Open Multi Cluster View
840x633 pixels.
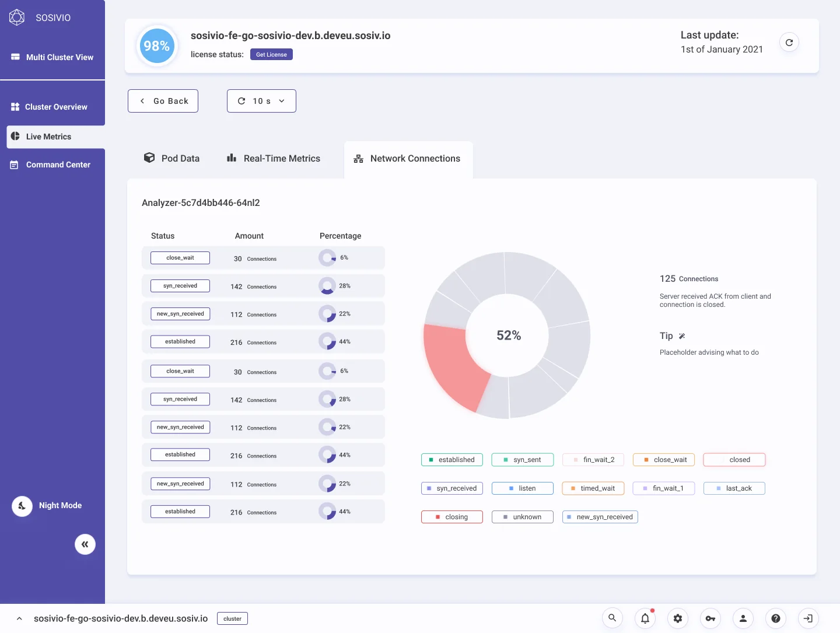tap(52, 57)
